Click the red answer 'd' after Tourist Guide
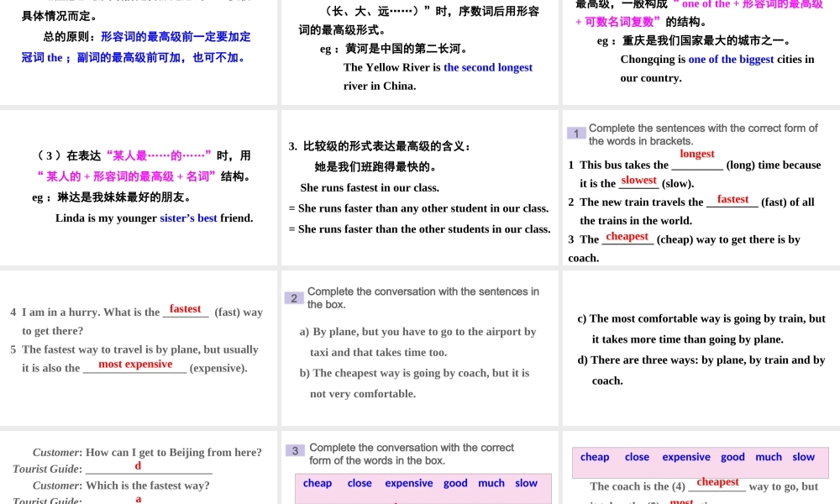Viewport: 840px width, 504px height. click(x=138, y=465)
